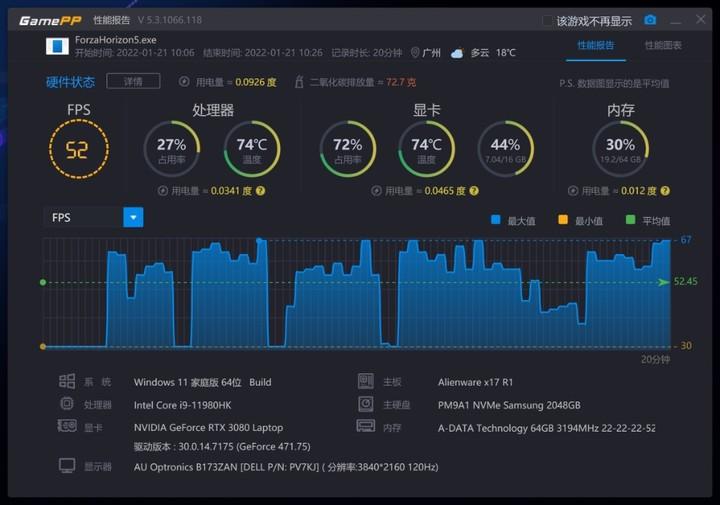Click the total power consumption icon
The image size is (720, 505).
184,82
